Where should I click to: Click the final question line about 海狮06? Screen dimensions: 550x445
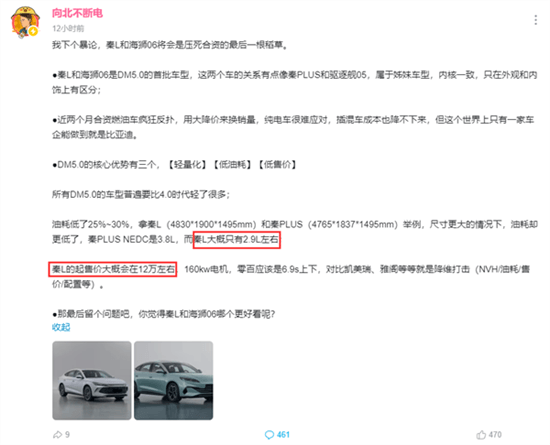[x=164, y=314]
